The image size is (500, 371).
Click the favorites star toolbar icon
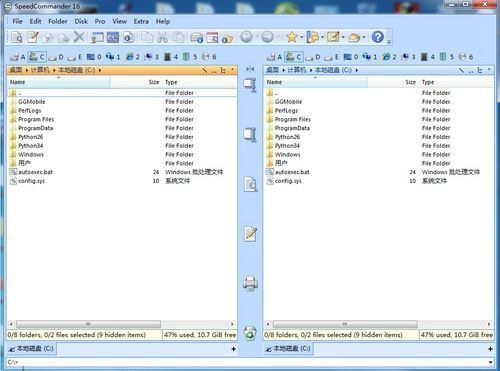tap(292, 37)
